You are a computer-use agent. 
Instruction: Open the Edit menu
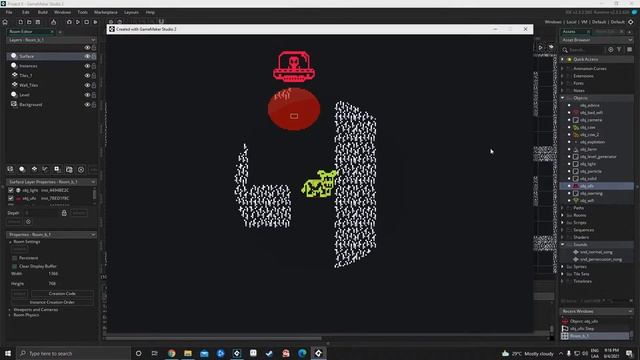click(x=26, y=12)
